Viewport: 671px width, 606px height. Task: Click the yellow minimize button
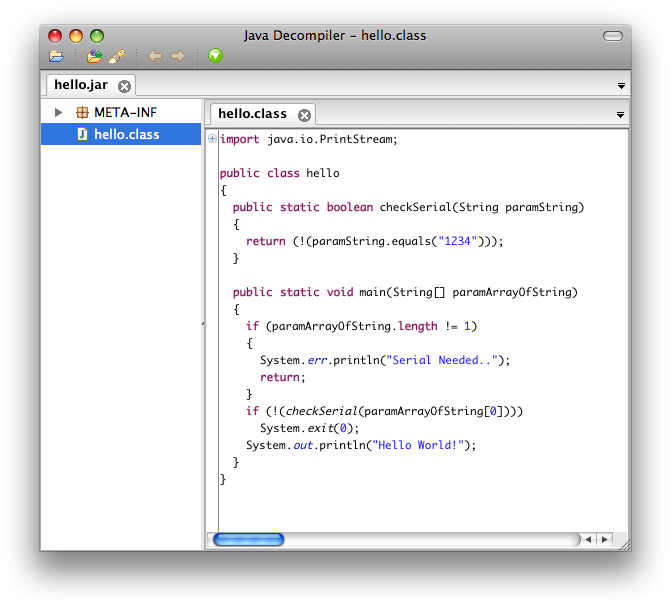click(76, 36)
